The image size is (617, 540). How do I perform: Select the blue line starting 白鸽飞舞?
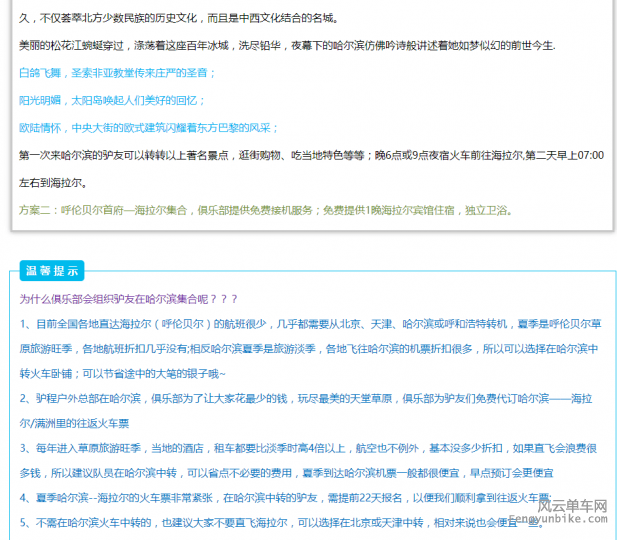click(x=117, y=73)
